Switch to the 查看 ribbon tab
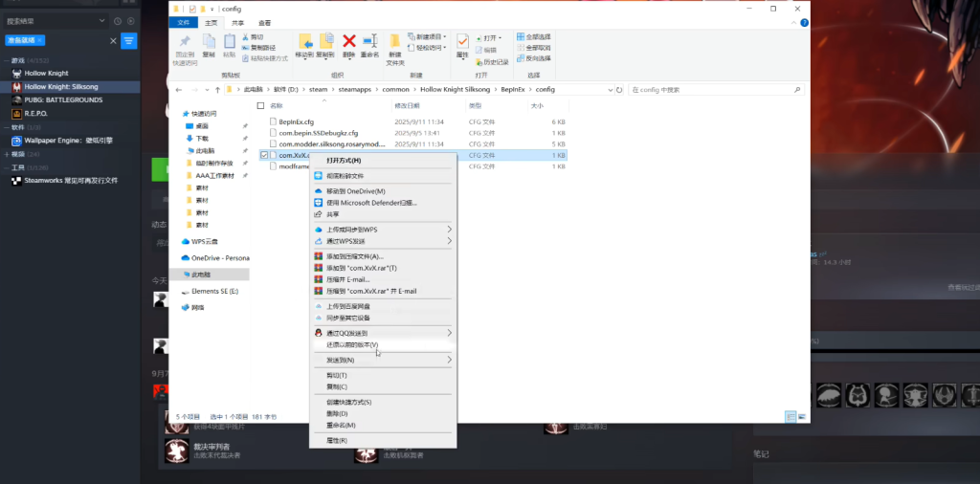The width and height of the screenshot is (980, 484). (264, 22)
